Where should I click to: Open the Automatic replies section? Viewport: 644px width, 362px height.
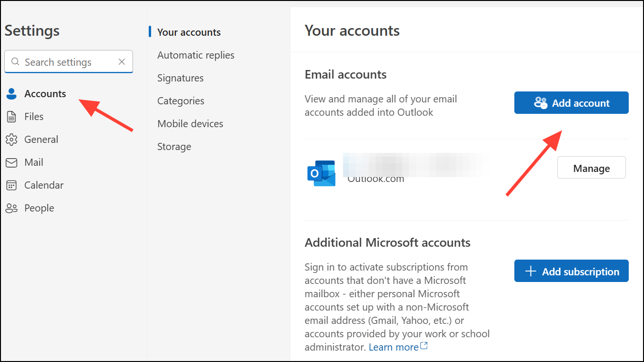pyautogui.click(x=195, y=55)
